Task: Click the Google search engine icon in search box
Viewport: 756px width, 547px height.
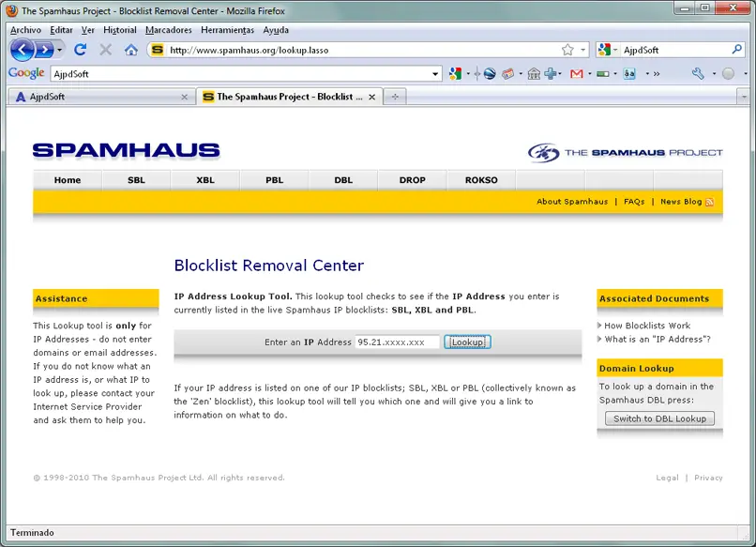Action: [604, 50]
